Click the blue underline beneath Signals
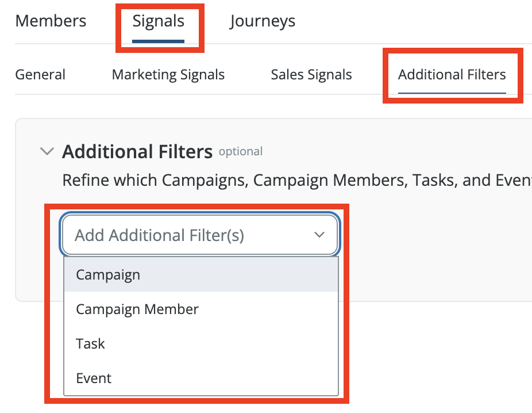 (x=159, y=41)
